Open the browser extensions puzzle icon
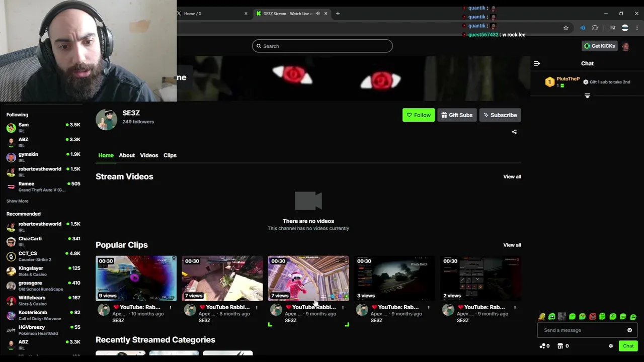Screen dimensions: 644x362 [x=595, y=28]
